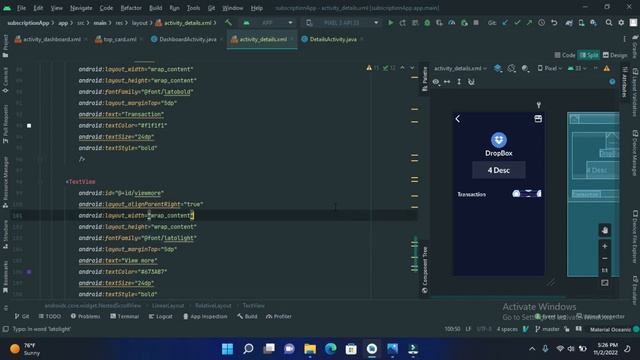Screen dimensions: 640x360
Task: Go to next highlighted error arrow
Action: 412,68
